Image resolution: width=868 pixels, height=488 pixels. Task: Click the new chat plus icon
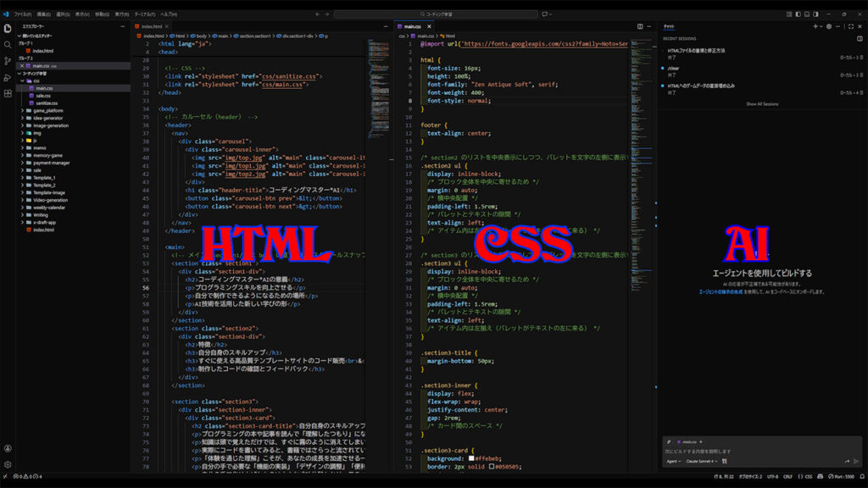pos(815,26)
